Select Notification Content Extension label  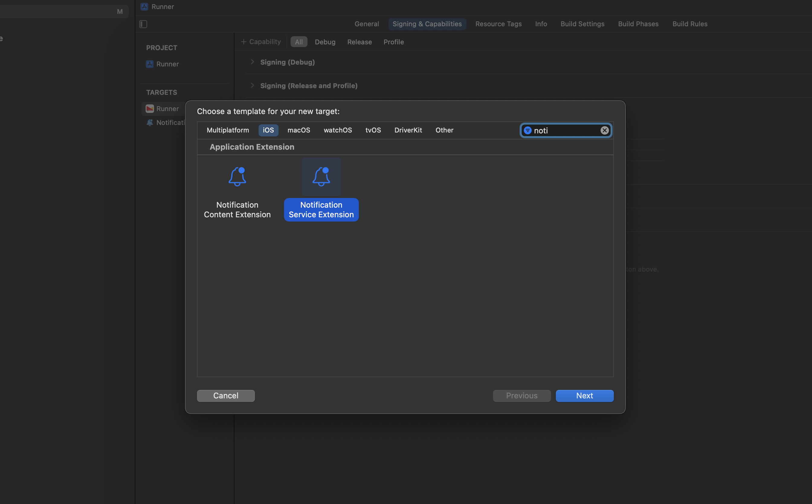point(237,210)
